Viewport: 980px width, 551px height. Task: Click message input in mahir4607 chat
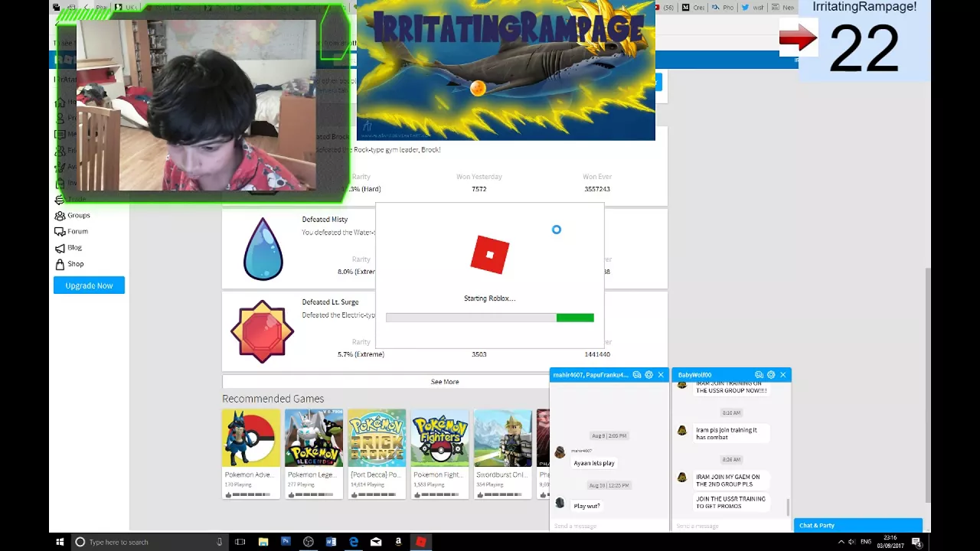(x=609, y=526)
